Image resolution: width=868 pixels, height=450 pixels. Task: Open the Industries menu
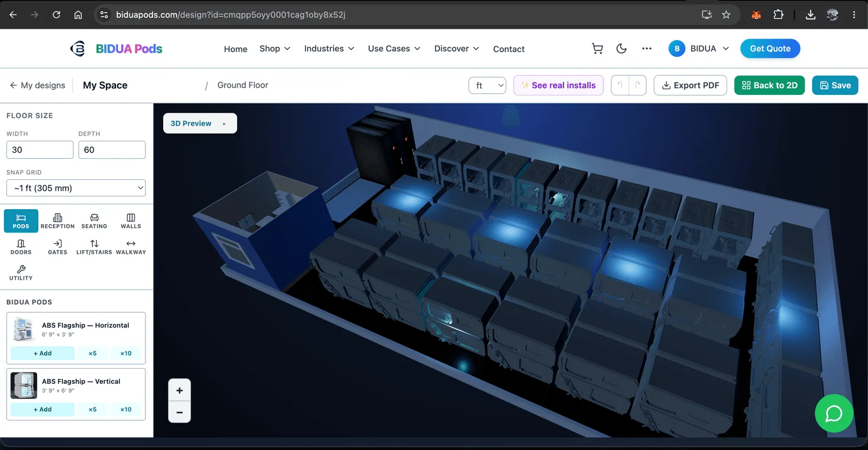[329, 49]
